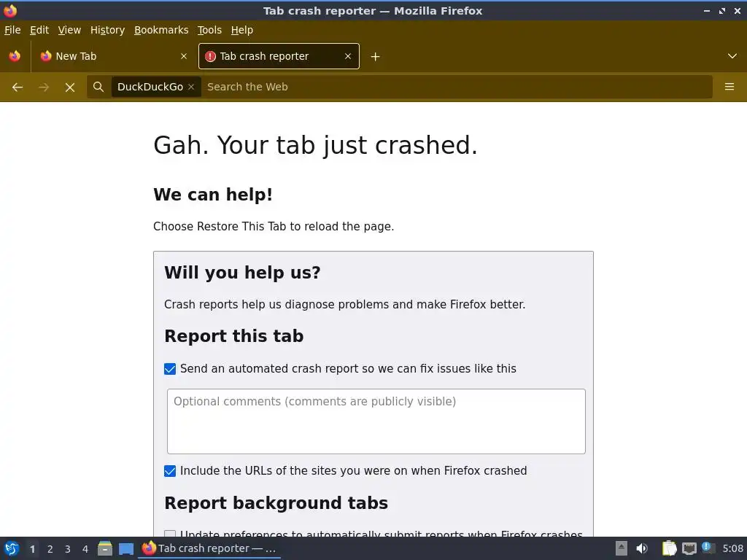Switch to workspace 2
This screenshot has width=747, height=560.
(x=50, y=549)
